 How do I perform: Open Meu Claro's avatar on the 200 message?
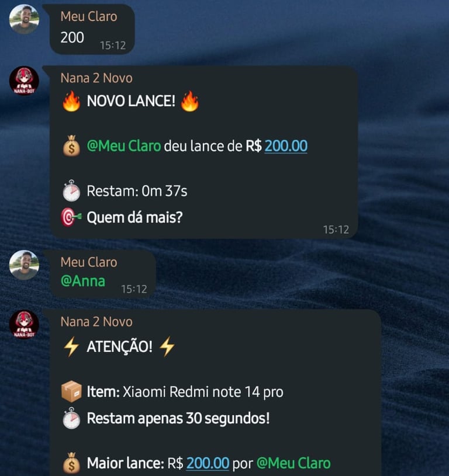point(24,19)
